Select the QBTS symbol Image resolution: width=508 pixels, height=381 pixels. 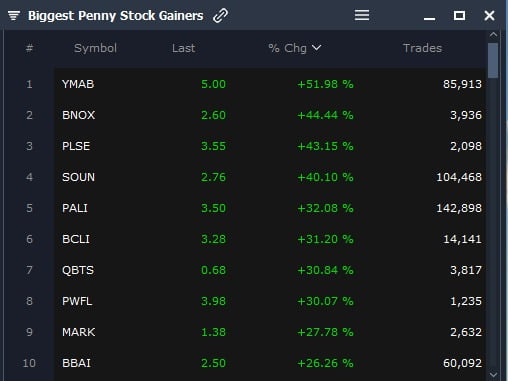tap(78, 270)
